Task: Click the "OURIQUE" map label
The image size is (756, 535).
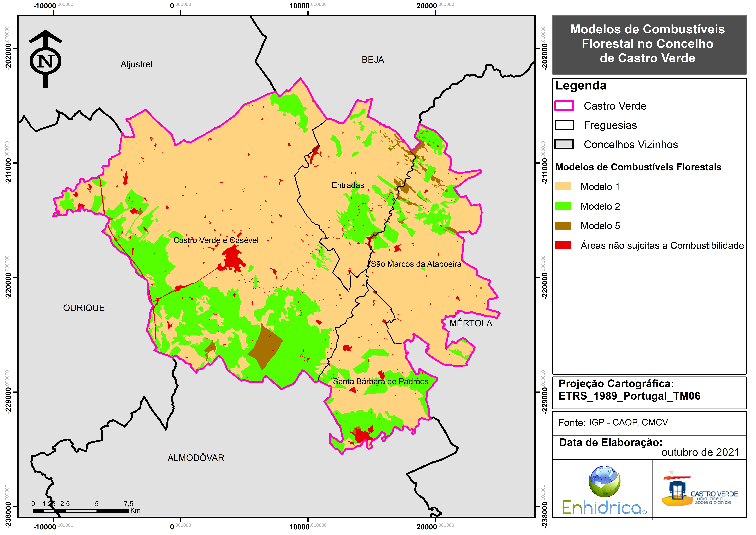Action: pyautogui.click(x=84, y=308)
